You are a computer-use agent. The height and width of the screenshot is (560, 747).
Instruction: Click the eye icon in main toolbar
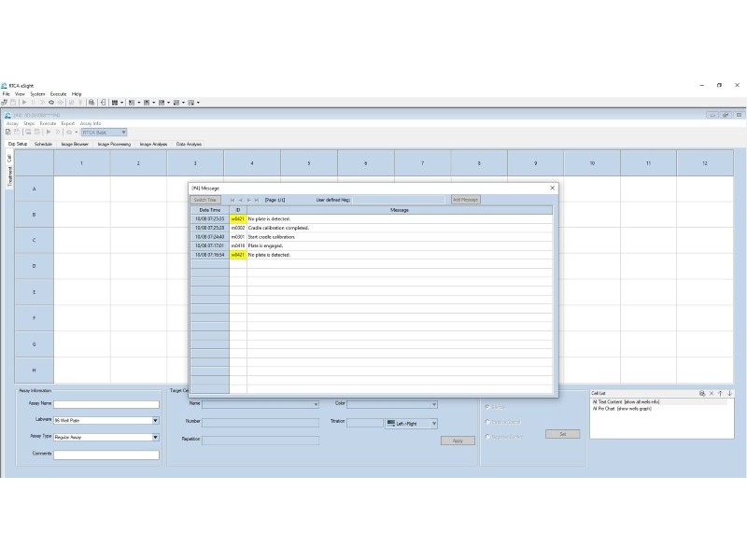point(61,103)
